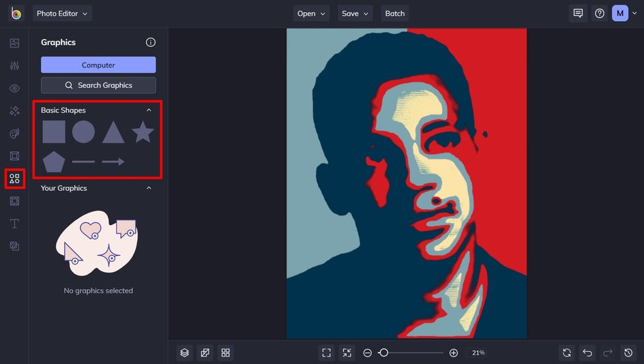Click the fit to screen icon
Screen dimensions: 644x364
click(x=327, y=352)
